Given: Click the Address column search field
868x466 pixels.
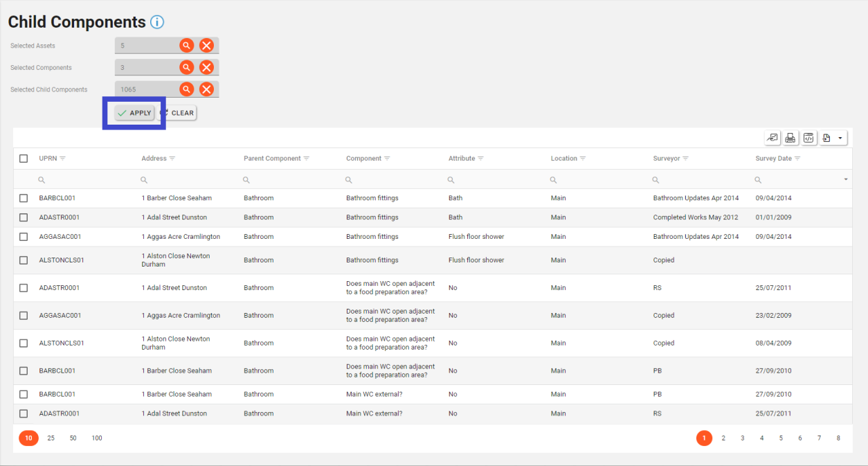Looking at the screenshot, I should pyautogui.click(x=188, y=180).
